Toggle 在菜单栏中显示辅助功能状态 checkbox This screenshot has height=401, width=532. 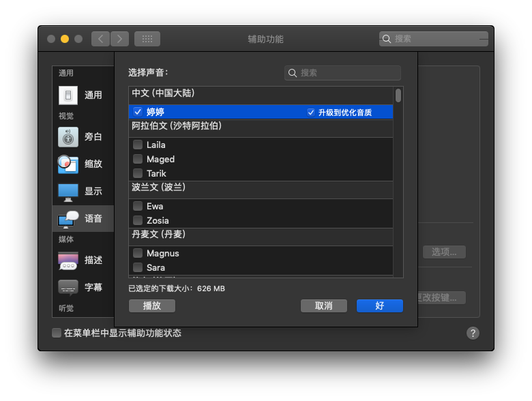tap(57, 333)
